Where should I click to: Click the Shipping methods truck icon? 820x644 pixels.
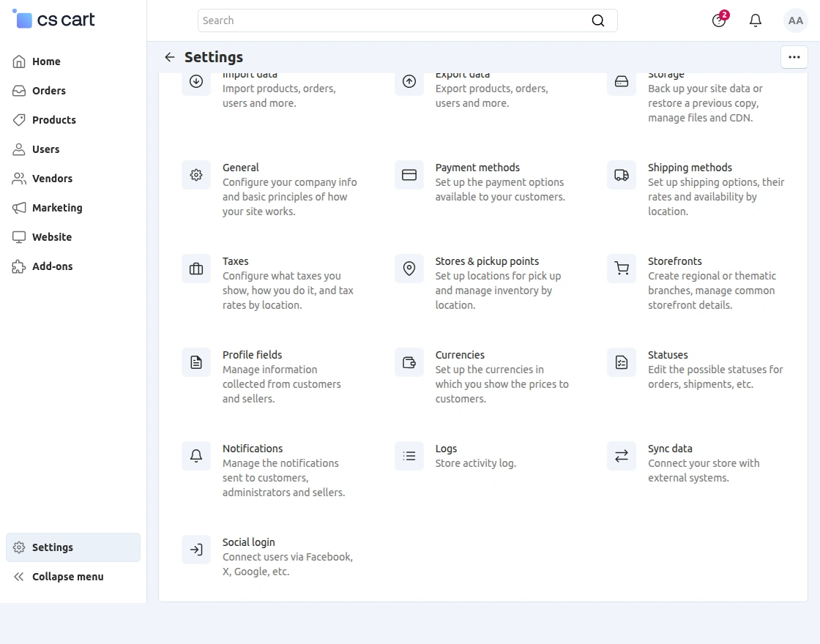coord(622,175)
